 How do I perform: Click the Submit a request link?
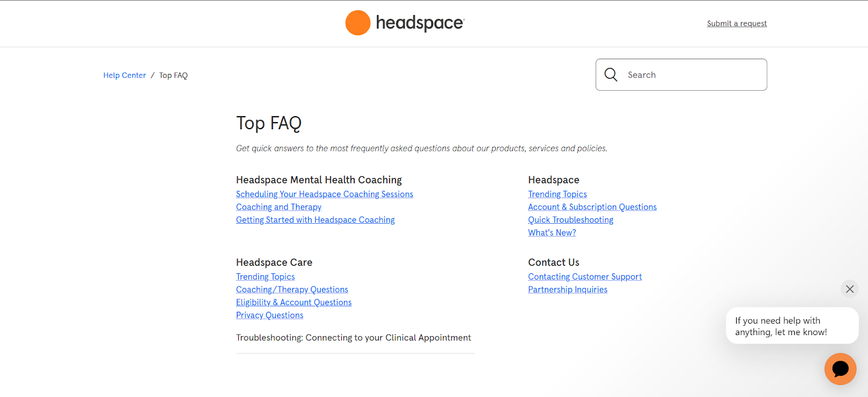click(x=737, y=23)
